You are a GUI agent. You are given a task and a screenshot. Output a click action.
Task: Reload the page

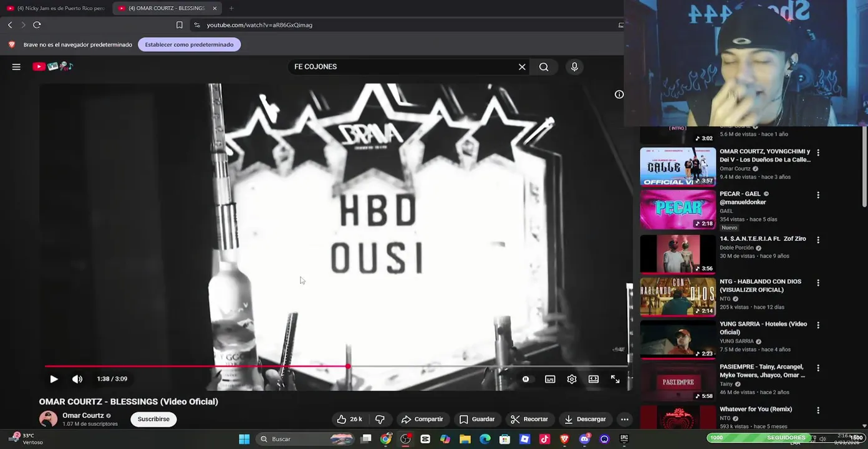(37, 25)
